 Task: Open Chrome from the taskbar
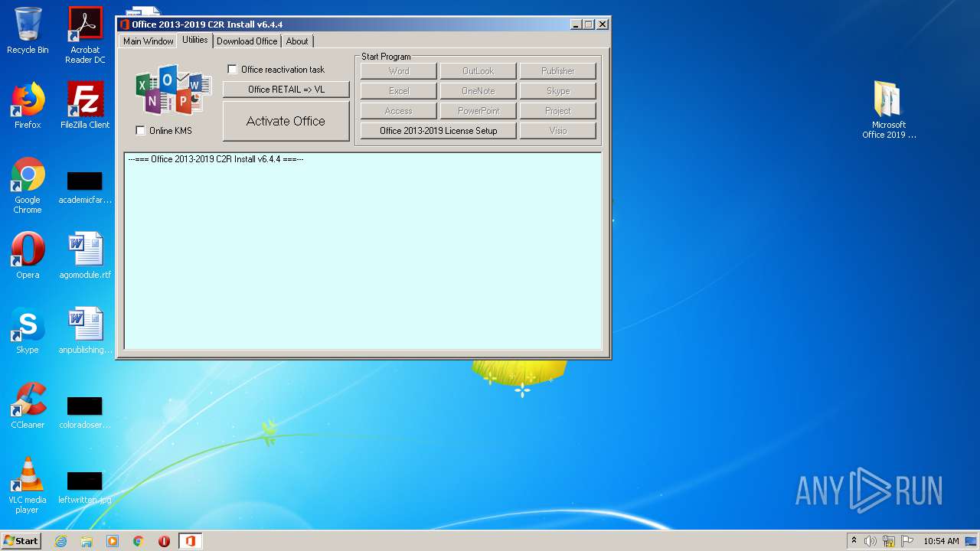click(139, 541)
